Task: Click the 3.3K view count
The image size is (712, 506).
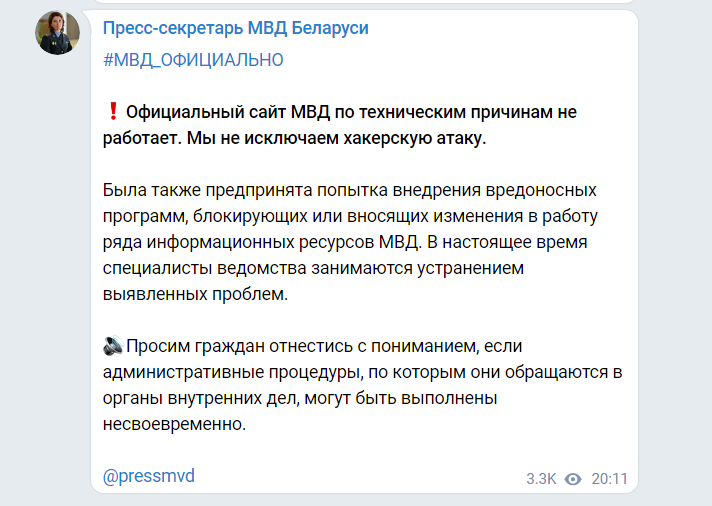Action: pyautogui.click(x=541, y=479)
